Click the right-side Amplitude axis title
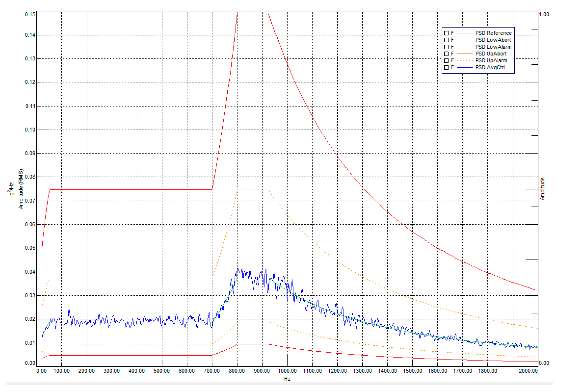 pos(543,189)
